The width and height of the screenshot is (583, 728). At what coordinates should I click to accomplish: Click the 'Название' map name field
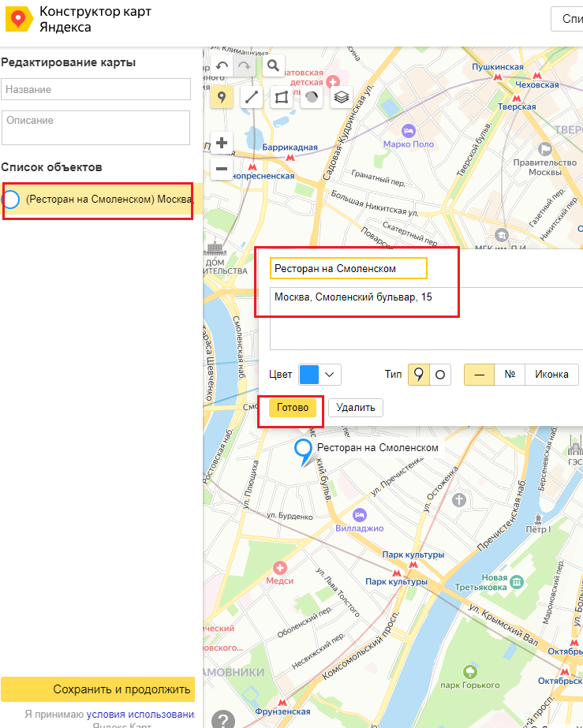point(96,89)
